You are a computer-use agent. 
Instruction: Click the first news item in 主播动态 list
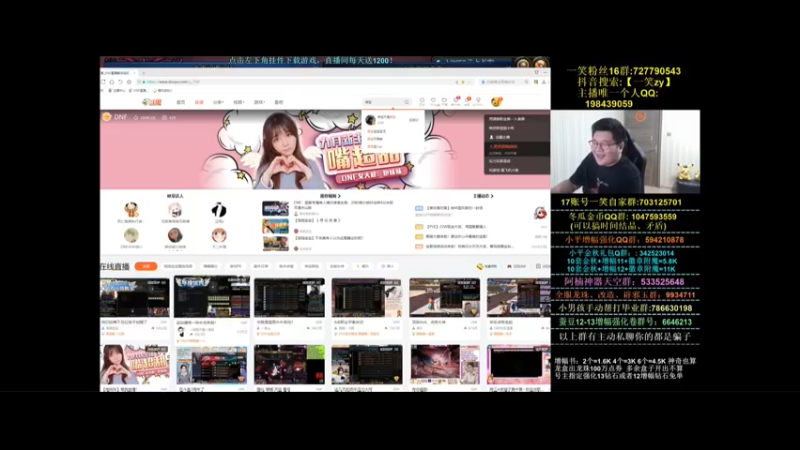click(454, 208)
